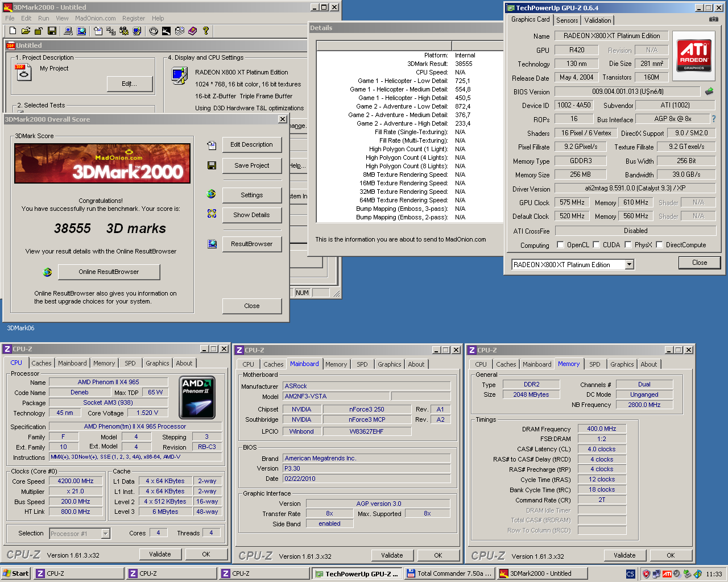Click the yellow question mark About icon

pos(206,31)
